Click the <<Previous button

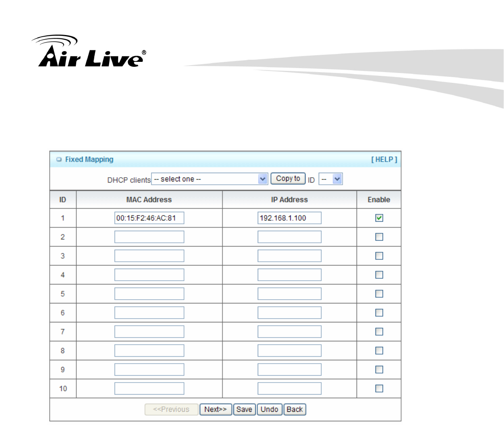171,409
